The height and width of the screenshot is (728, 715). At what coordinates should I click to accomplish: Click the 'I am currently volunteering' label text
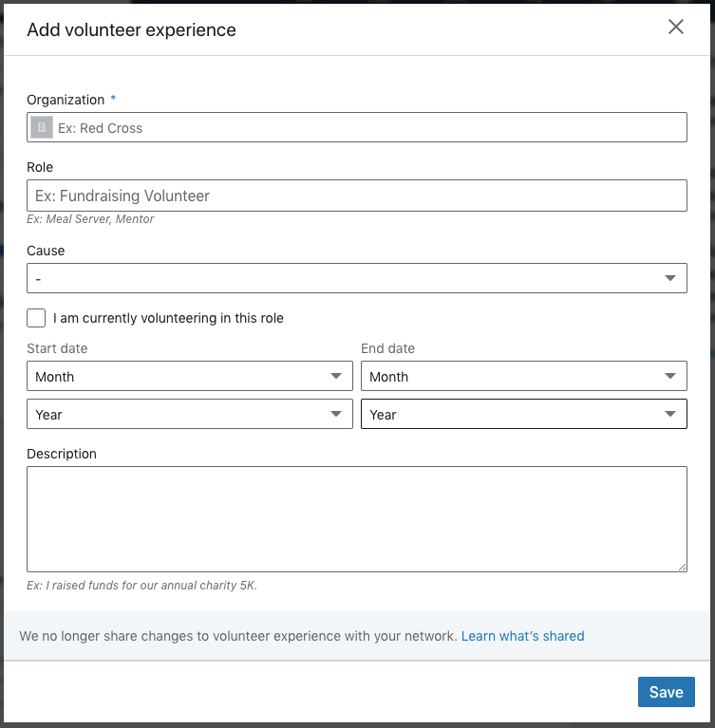click(168, 318)
